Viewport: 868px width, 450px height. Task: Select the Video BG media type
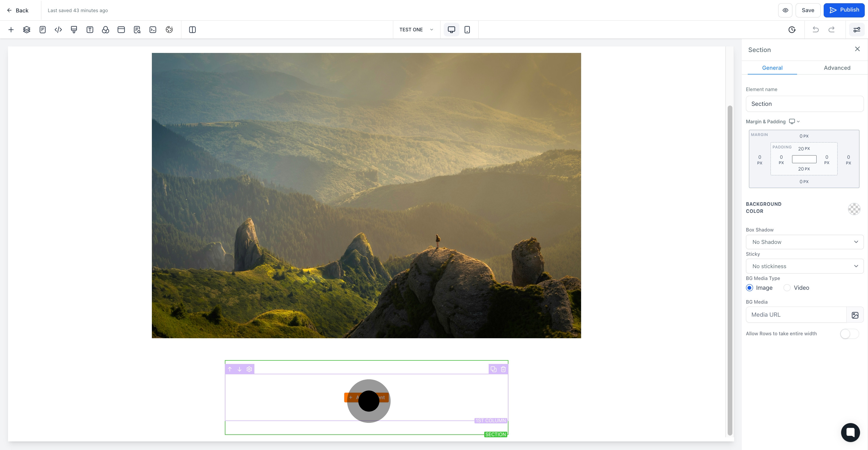tap(787, 288)
